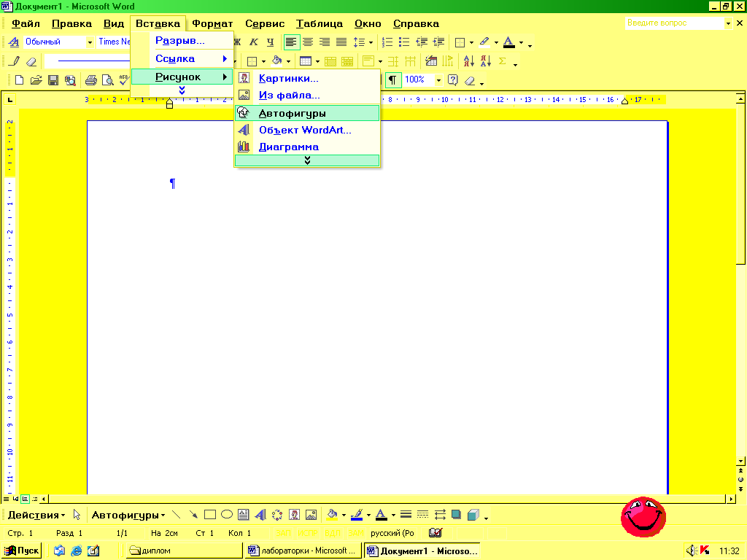Screen dimensions: 747x560
Task: Select the Rectangle drawing tool
Action: [x=210, y=515]
